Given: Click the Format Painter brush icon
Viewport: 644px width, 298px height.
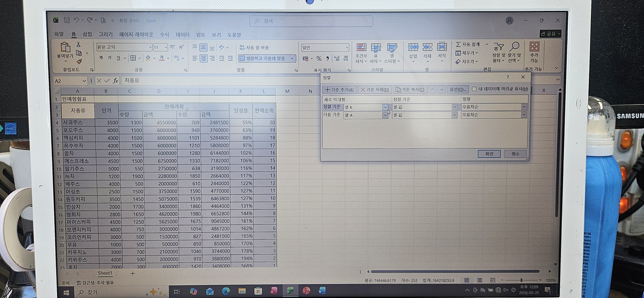Looking at the screenshot, I should 79,61.
